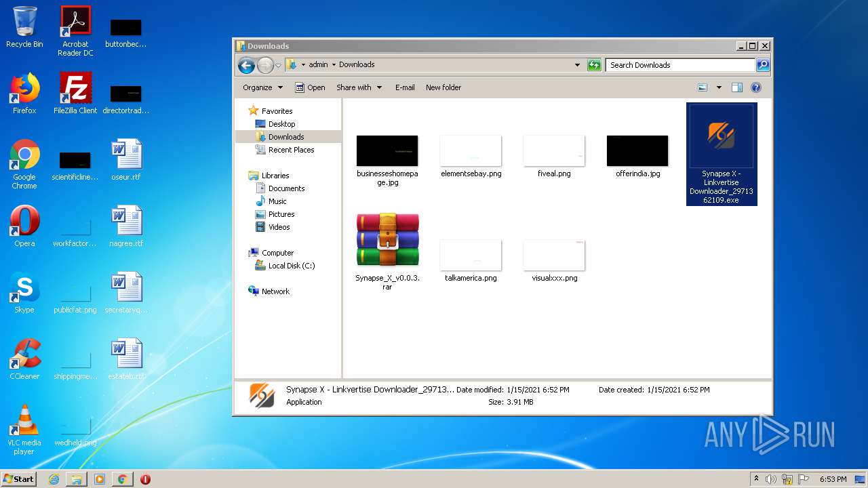
Task: Click the Downloads breadcrumb in address bar
Action: pos(357,65)
